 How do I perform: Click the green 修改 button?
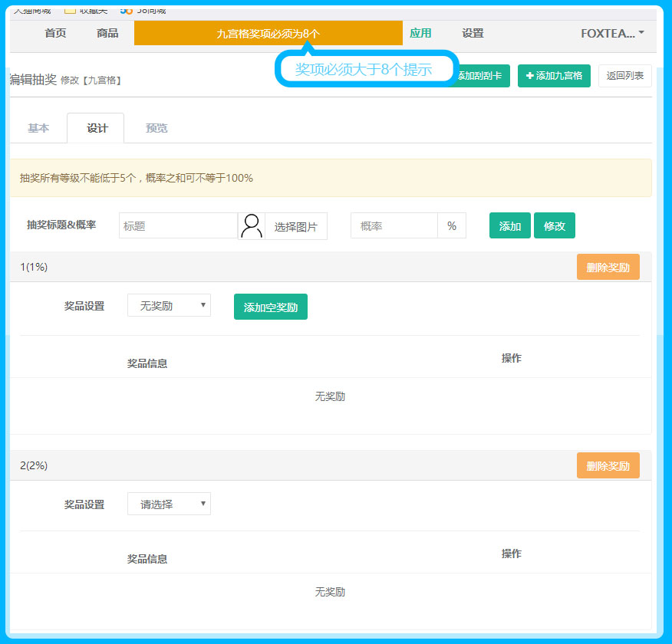(x=554, y=226)
